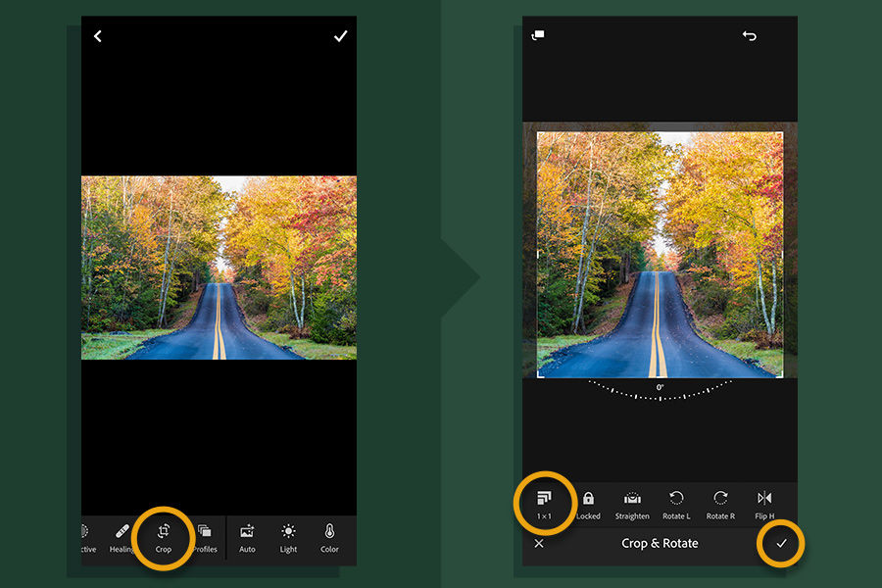Tap the undo arrow at top right
882x588 pixels.
(x=750, y=35)
